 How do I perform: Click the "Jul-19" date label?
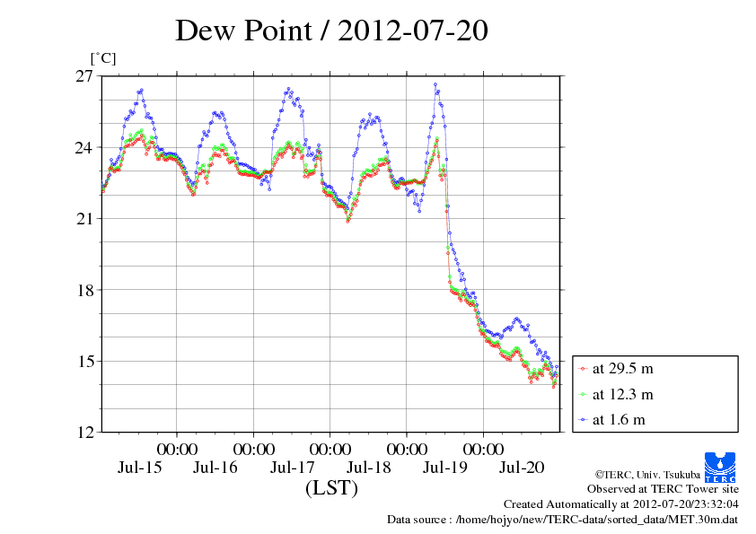pyautogui.click(x=445, y=467)
